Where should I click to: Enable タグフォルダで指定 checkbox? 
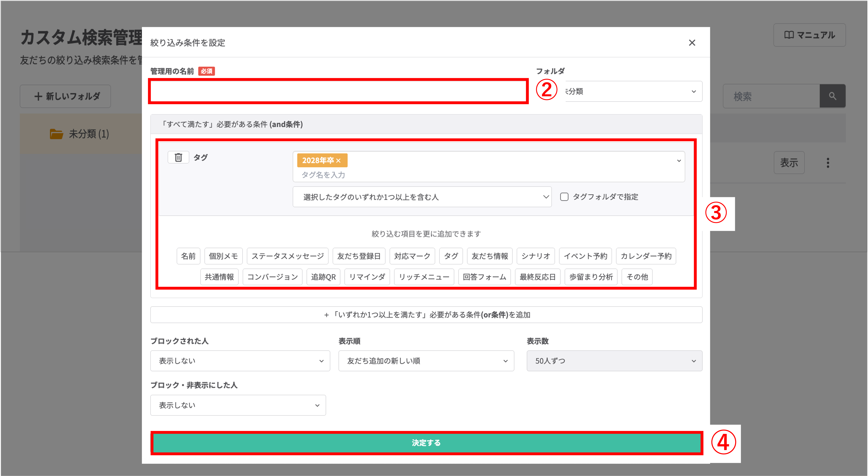(x=564, y=197)
